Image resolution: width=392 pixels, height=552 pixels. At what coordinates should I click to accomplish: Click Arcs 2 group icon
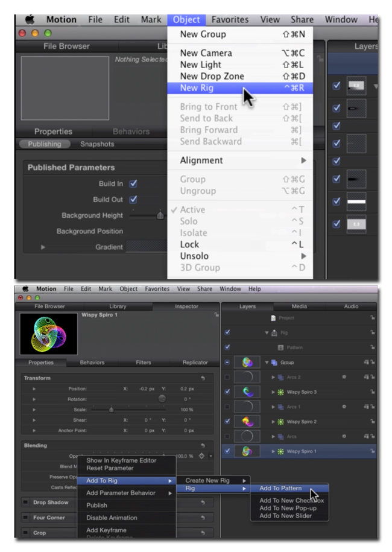pyautogui.click(x=280, y=377)
